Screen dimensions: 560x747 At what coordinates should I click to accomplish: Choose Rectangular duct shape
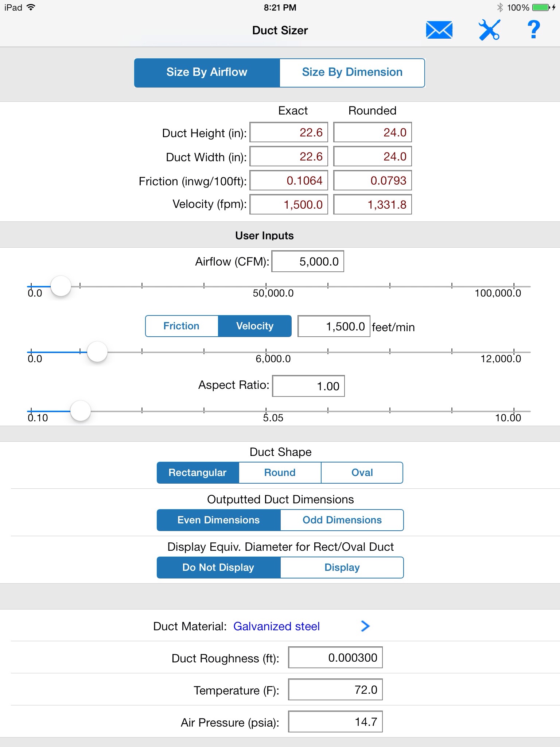coord(198,473)
